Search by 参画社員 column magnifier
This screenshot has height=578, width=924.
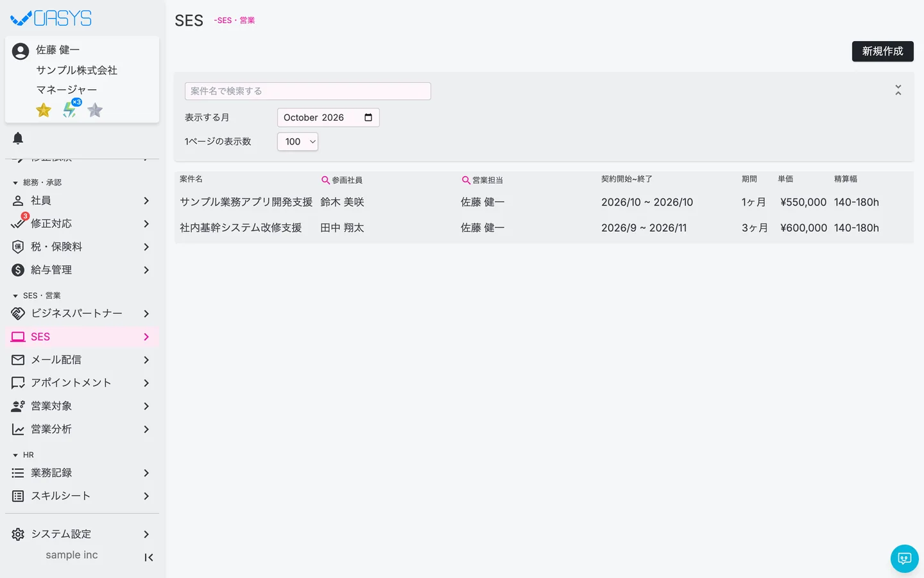(325, 180)
